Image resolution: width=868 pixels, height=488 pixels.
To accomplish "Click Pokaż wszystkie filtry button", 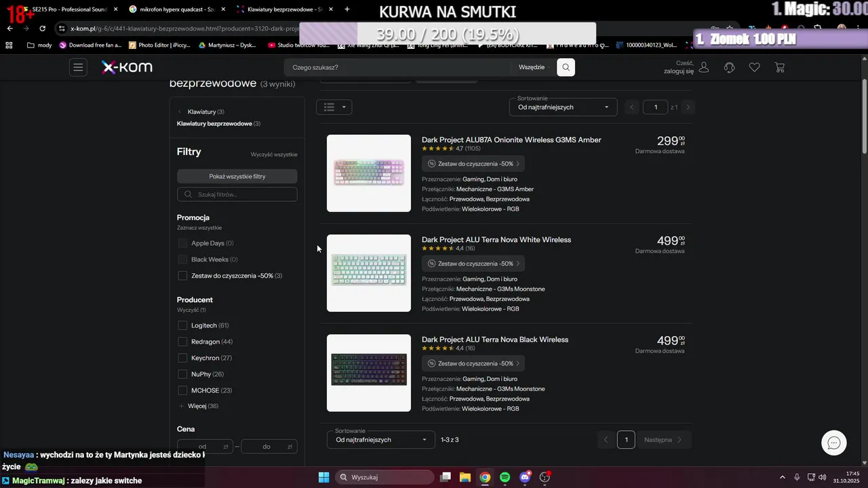I will [x=237, y=176].
